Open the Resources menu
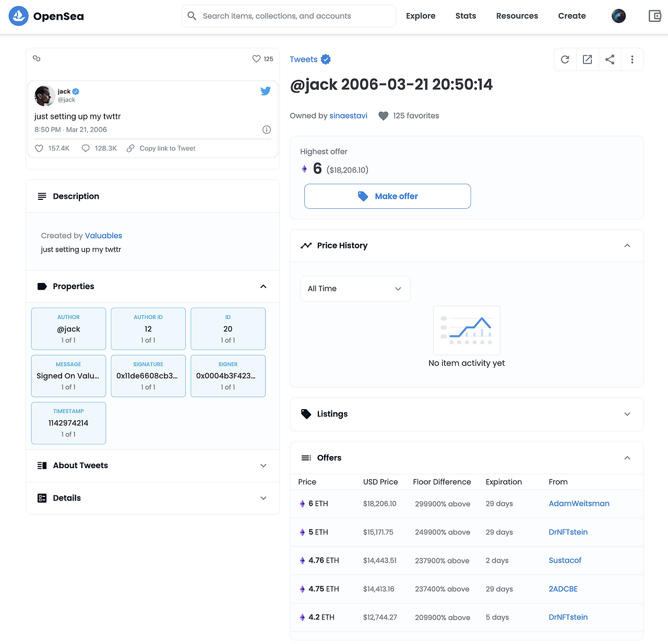668x644 pixels. click(517, 16)
